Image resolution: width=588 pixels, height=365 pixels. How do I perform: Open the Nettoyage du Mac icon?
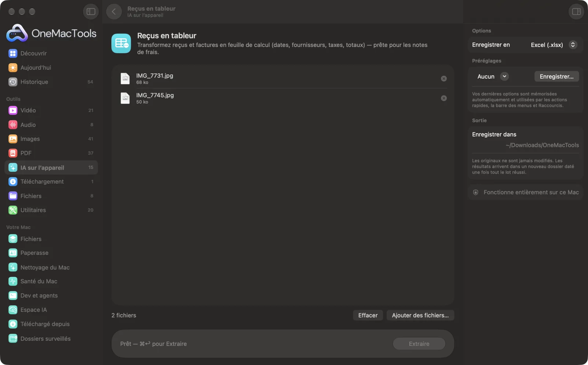[13, 268]
